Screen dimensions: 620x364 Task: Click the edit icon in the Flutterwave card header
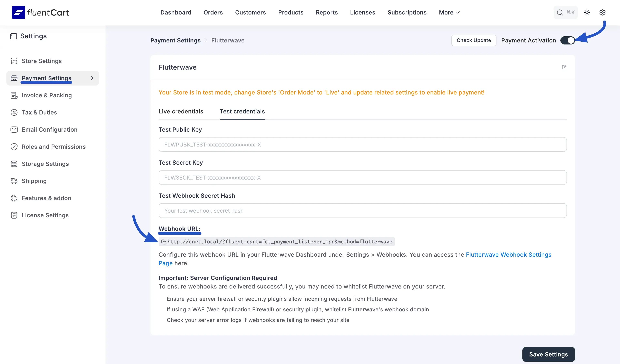pos(564,67)
